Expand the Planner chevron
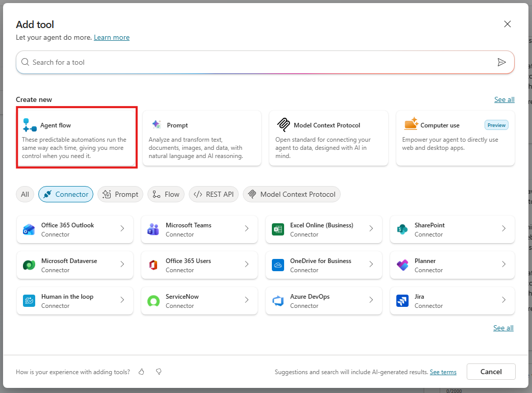Image resolution: width=532 pixels, height=393 pixels. tap(504, 264)
